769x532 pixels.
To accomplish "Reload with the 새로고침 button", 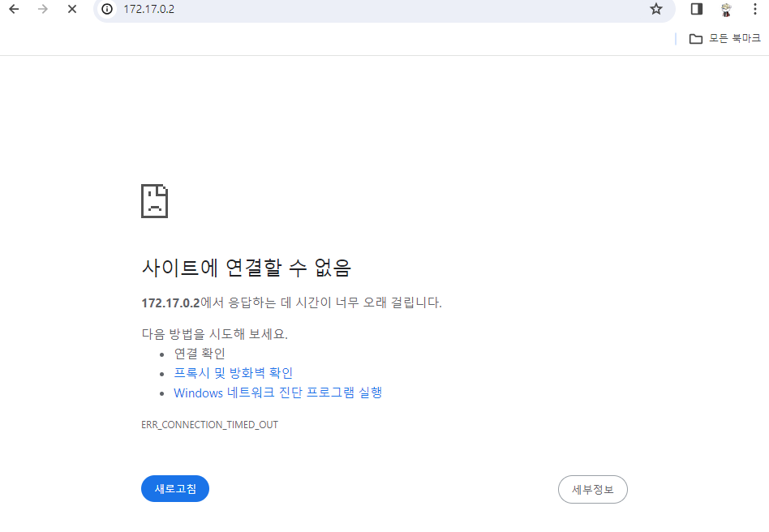I will coord(175,489).
